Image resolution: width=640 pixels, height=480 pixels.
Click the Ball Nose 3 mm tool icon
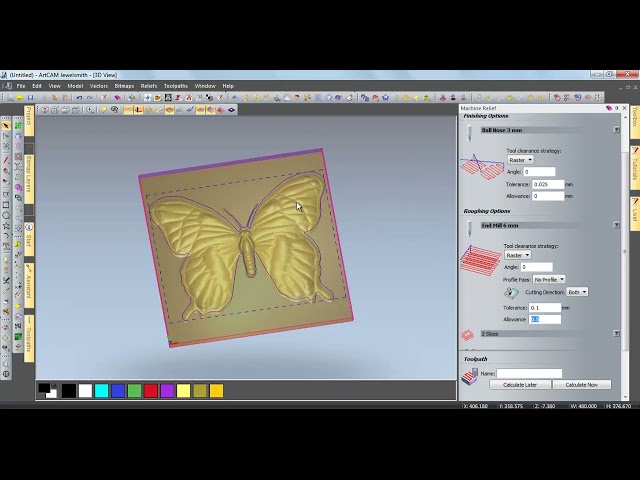tap(469, 133)
